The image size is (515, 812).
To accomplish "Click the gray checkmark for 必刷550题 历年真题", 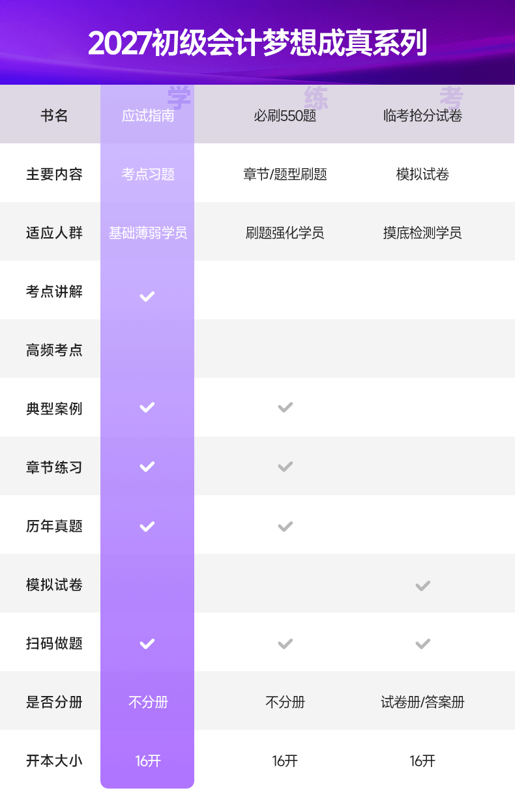I will click(285, 526).
